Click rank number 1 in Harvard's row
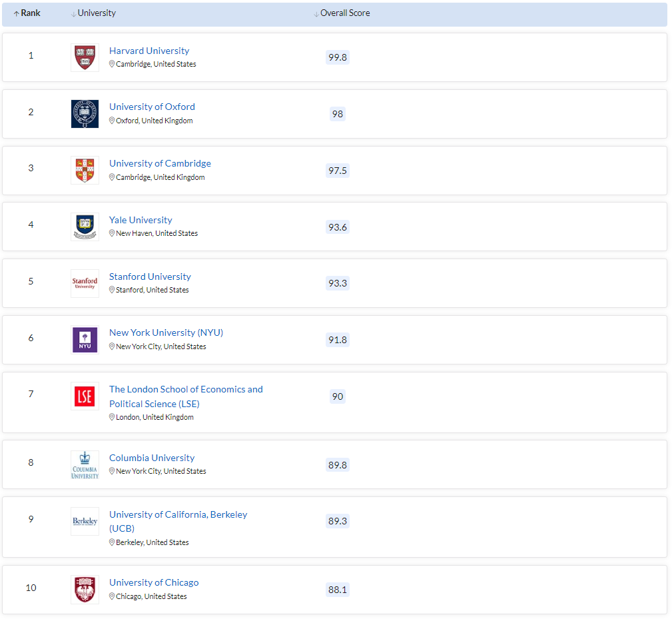The width and height of the screenshot is (672, 619). [31, 56]
